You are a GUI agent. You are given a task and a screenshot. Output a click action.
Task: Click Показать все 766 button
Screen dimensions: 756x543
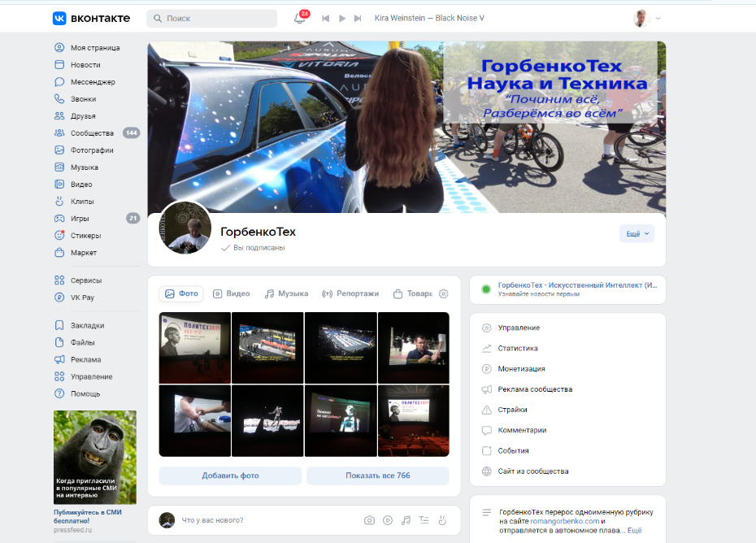(x=377, y=476)
